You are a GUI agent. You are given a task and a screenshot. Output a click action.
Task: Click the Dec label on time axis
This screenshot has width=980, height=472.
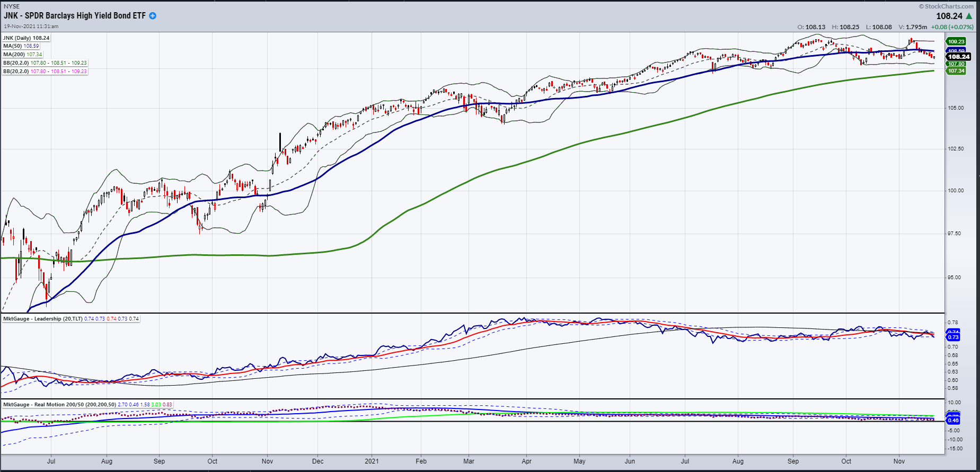coord(318,461)
